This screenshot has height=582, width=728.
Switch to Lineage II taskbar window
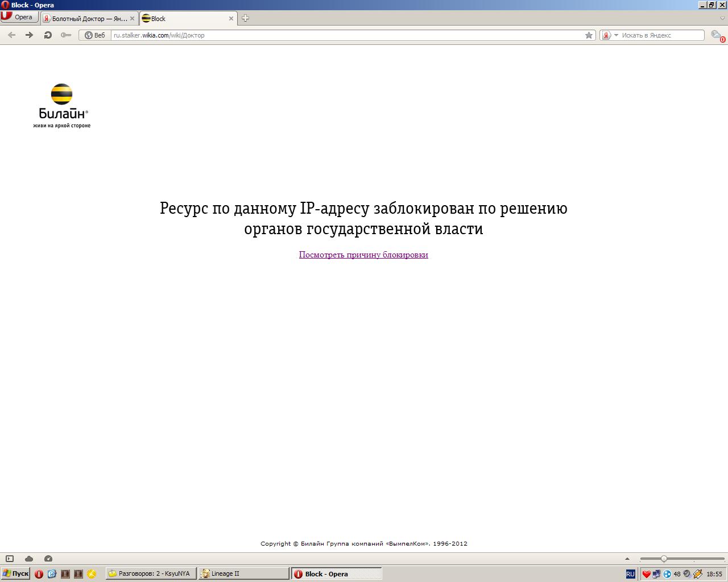[x=243, y=573]
